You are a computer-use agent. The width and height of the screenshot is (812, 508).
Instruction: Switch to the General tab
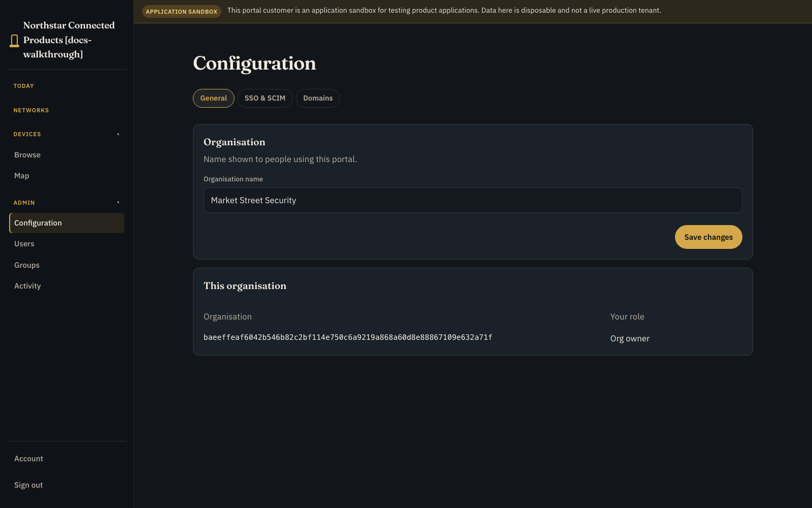pyautogui.click(x=214, y=98)
